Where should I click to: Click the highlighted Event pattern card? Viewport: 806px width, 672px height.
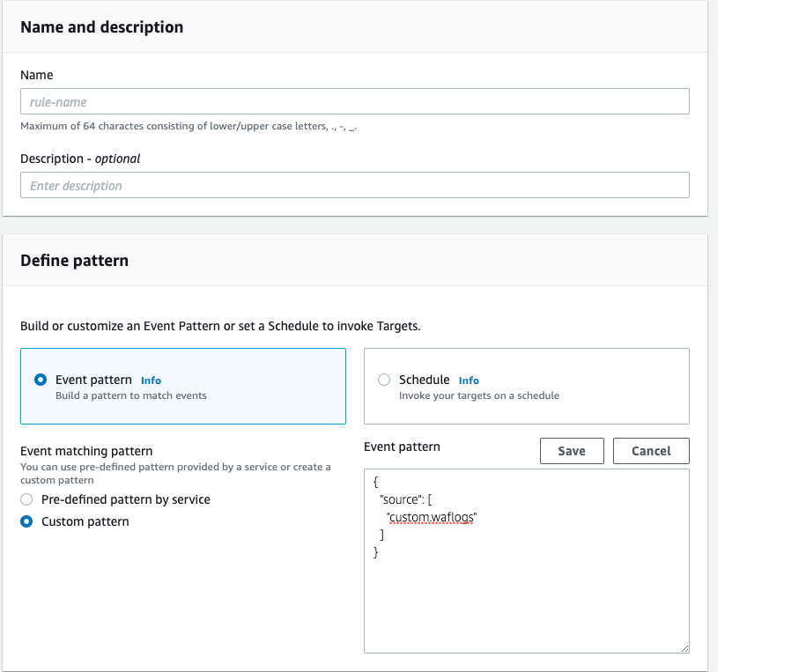(x=182, y=386)
